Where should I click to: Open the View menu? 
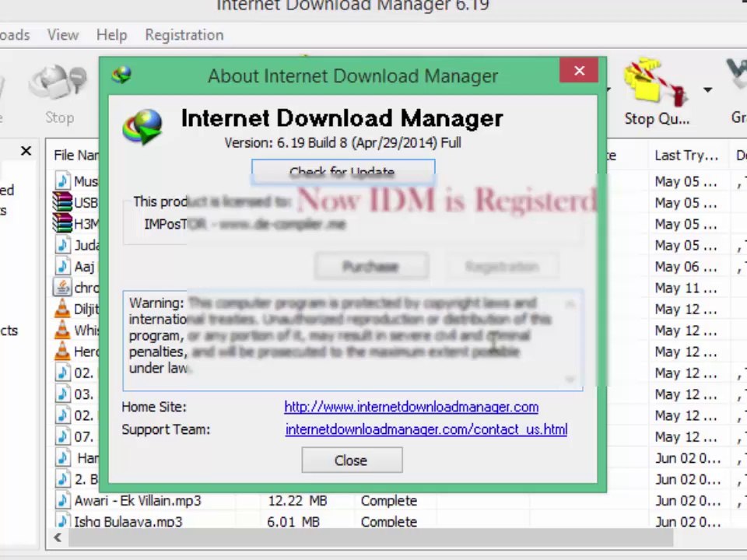click(63, 35)
